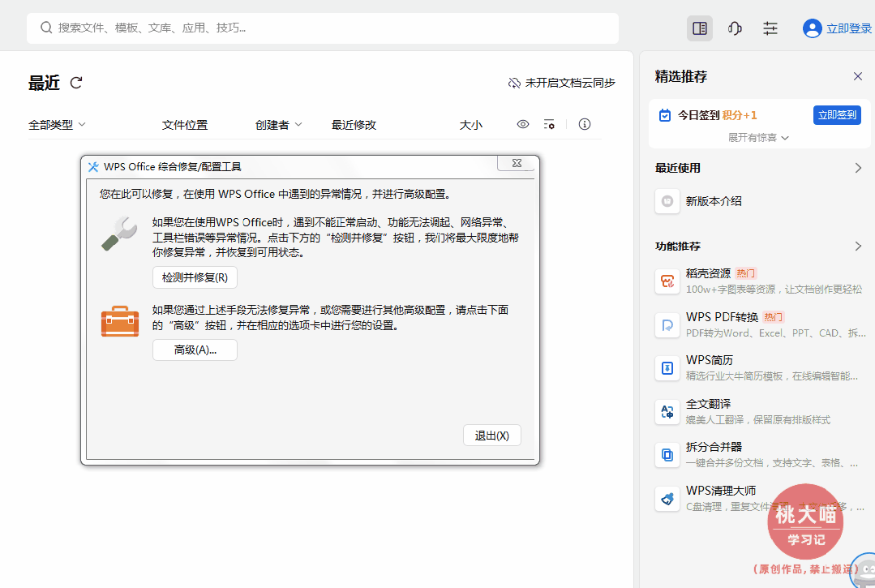Open the settings sliders icon
This screenshot has width=875, height=588.
[770, 28]
